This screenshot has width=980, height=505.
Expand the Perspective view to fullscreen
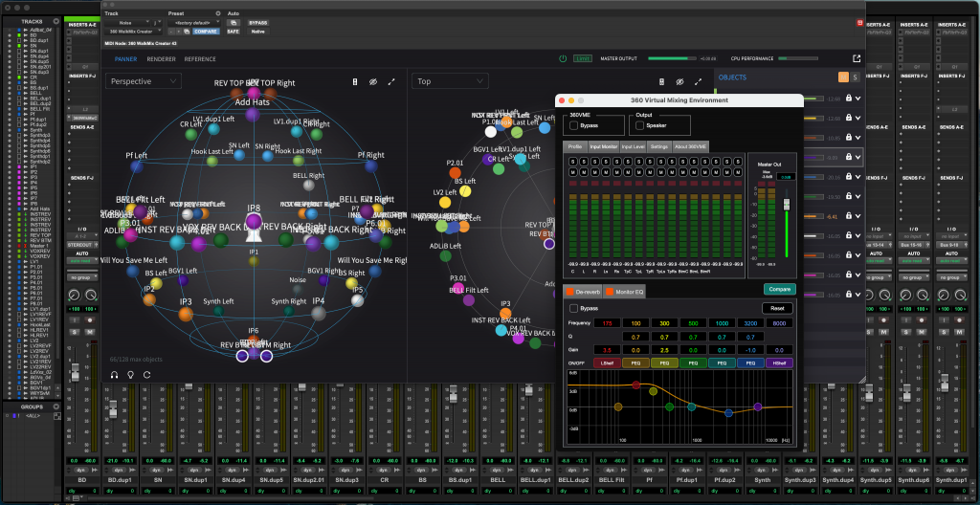pyautogui.click(x=391, y=82)
